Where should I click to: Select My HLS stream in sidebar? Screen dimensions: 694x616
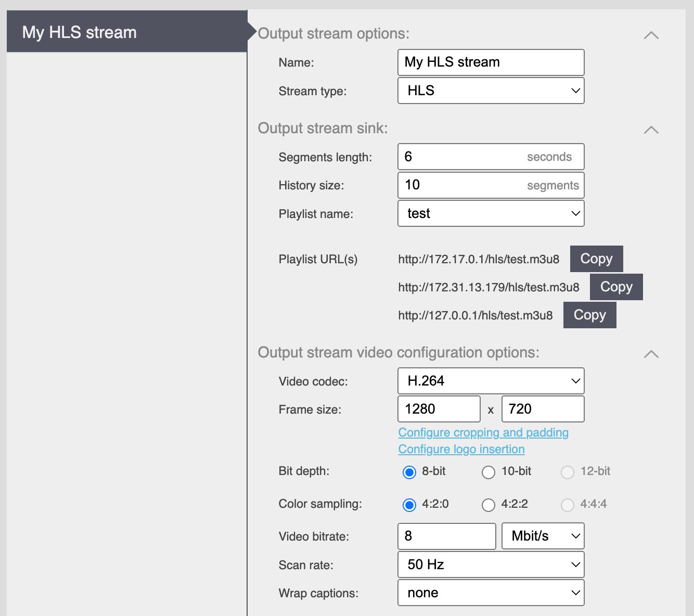pyautogui.click(x=127, y=32)
